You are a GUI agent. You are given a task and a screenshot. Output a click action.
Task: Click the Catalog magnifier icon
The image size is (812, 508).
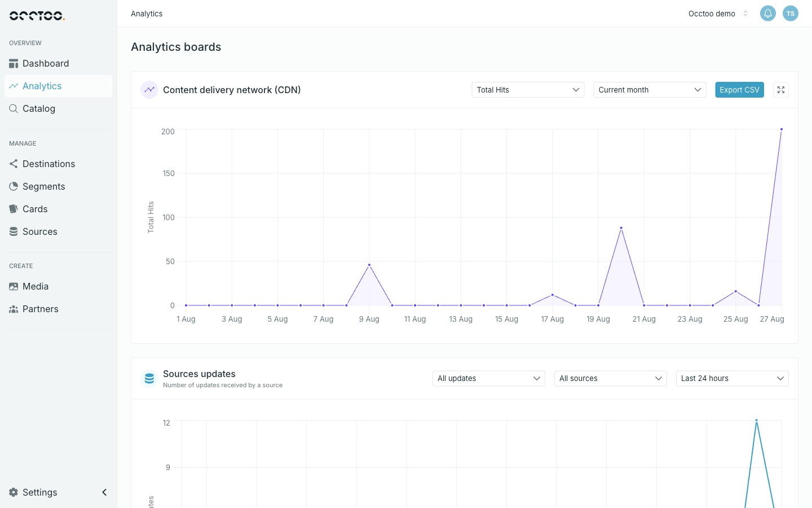(14, 108)
